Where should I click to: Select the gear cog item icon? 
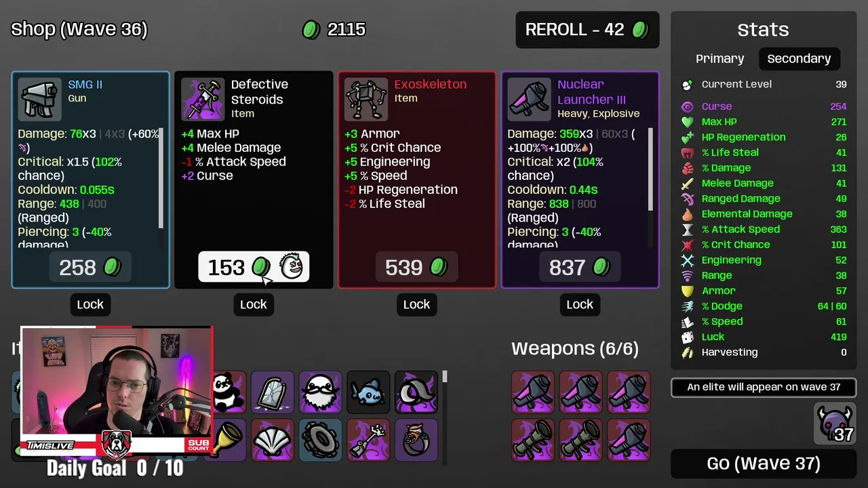click(x=321, y=440)
